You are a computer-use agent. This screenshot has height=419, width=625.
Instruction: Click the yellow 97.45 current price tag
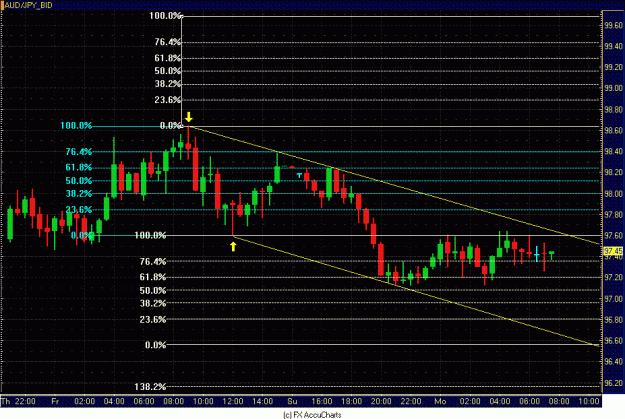pos(613,251)
